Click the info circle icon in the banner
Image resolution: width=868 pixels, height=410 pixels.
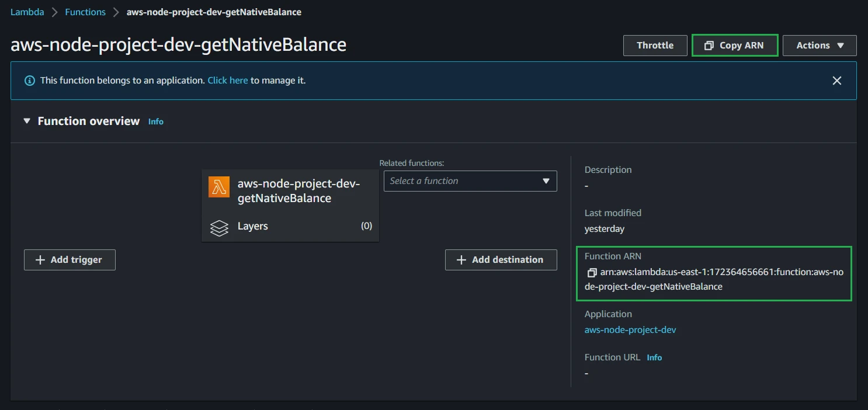click(29, 81)
